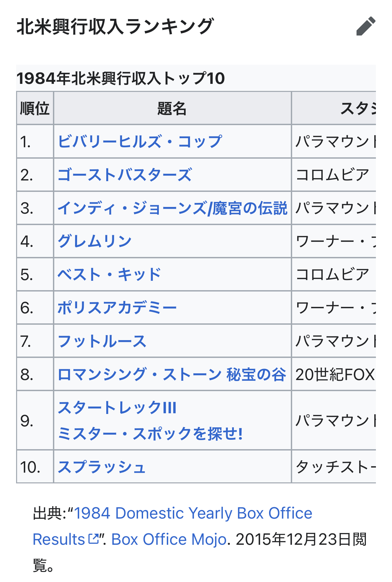Open the ゴーストバスターズ article link

(125, 175)
